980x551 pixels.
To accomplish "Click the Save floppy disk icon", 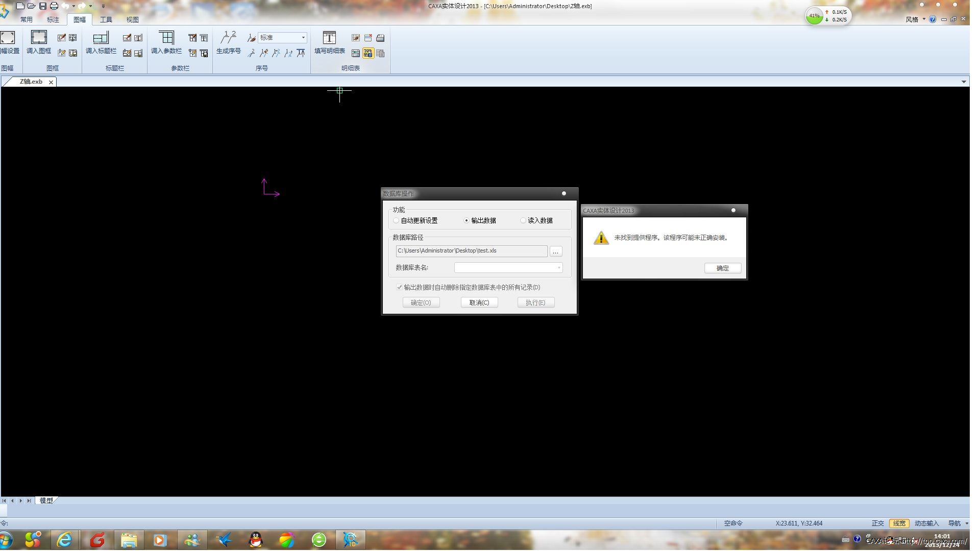I will pyautogui.click(x=43, y=6).
